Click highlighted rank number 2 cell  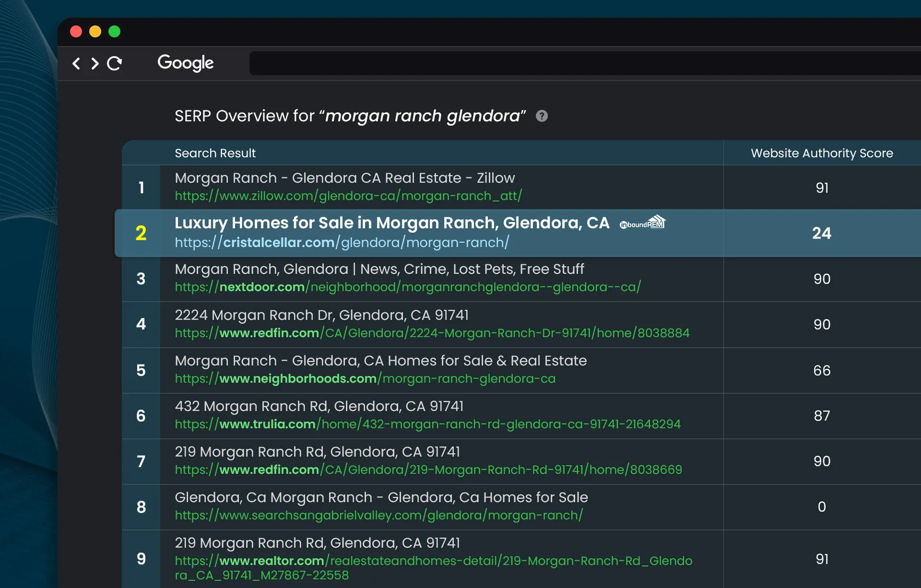(x=141, y=233)
